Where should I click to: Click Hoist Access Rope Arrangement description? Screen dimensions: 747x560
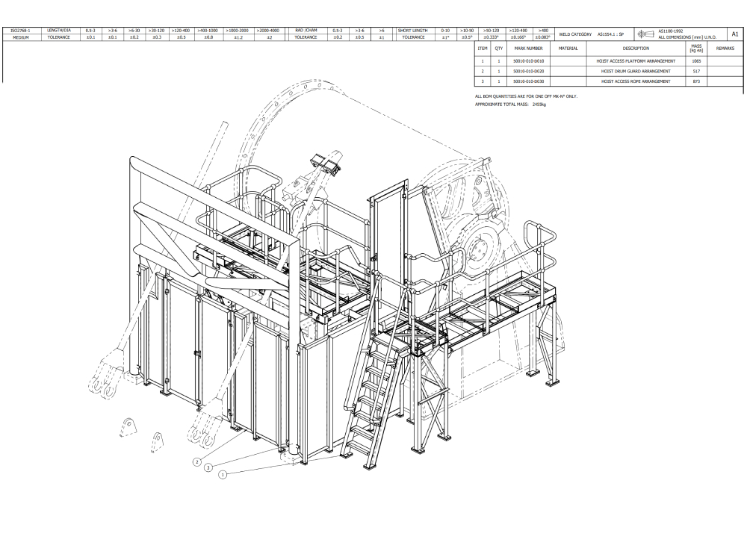point(636,81)
